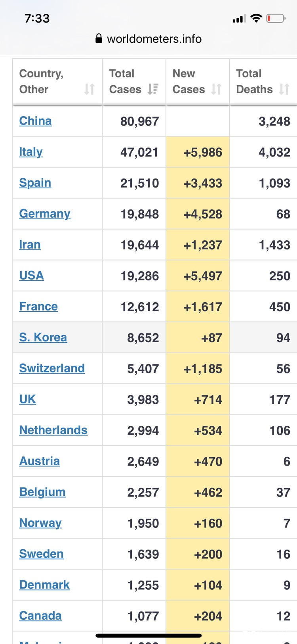This screenshot has height=644, width=297.
Task: Sort by New Cases arrows icon
Action: point(216,89)
